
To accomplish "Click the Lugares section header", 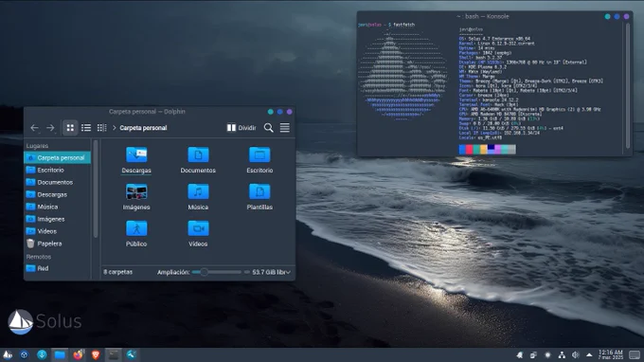I will tap(37, 146).
